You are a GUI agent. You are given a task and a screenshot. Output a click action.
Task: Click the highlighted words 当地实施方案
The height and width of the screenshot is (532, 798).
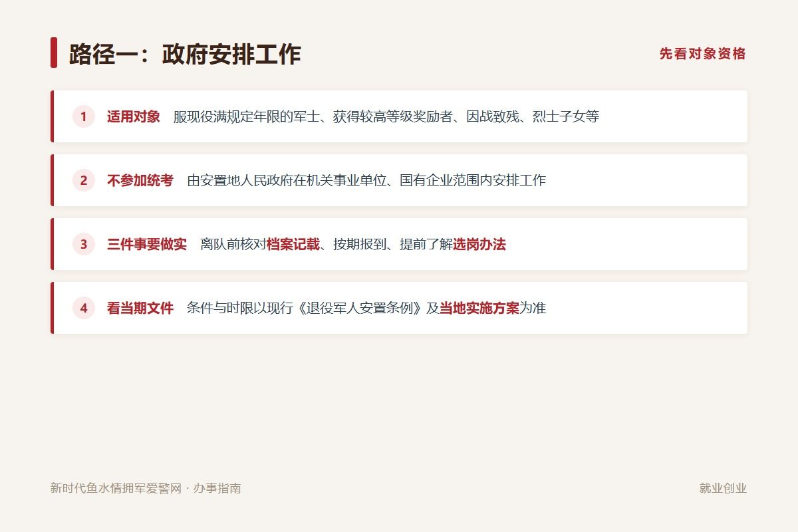point(479,308)
